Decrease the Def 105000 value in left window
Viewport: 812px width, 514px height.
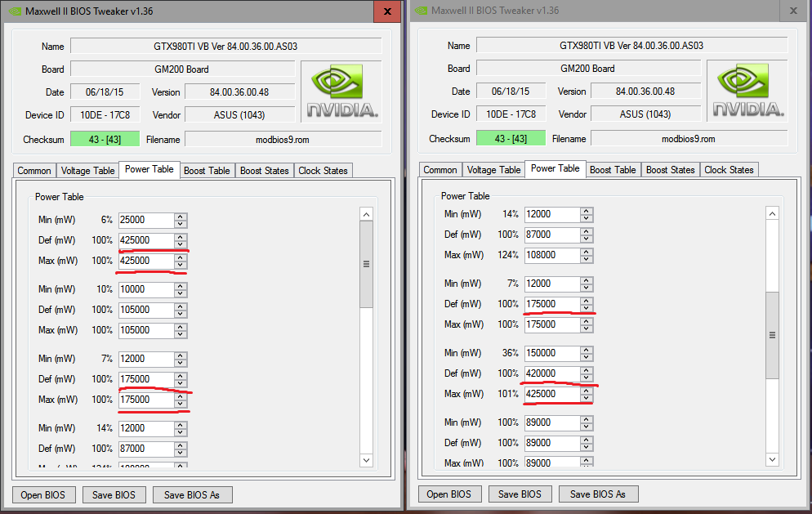pos(181,313)
